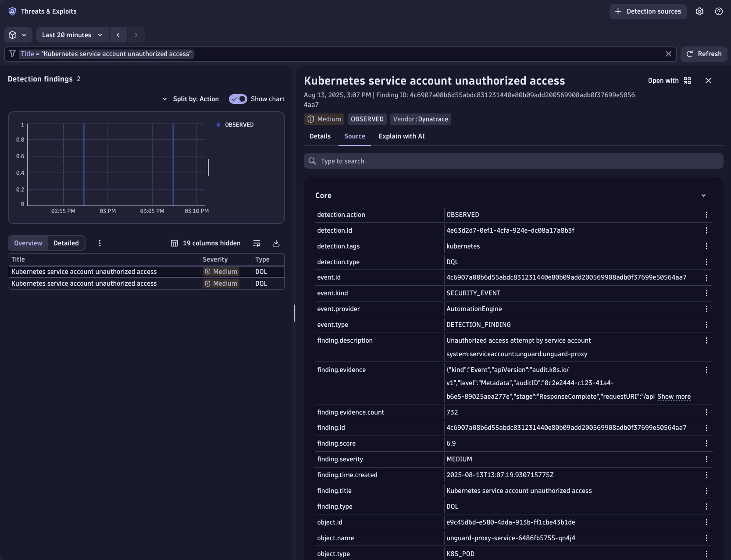731x560 pixels.
Task: Select the first Kubernetes service account finding row
Action: (146, 272)
